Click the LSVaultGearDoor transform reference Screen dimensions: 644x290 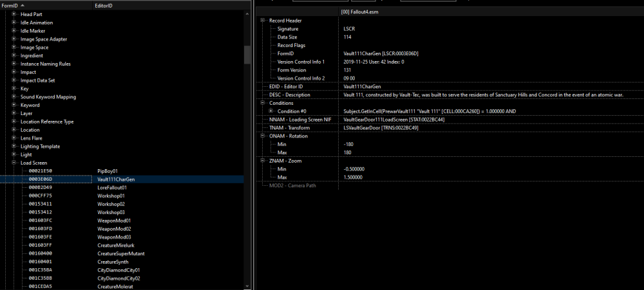point(381,128)
